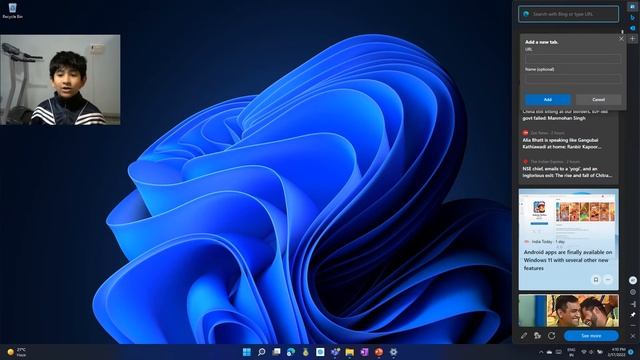Focus the URL field in the new tab dialog
This screenshot has width=640, height=360.
tap(573, 59)
